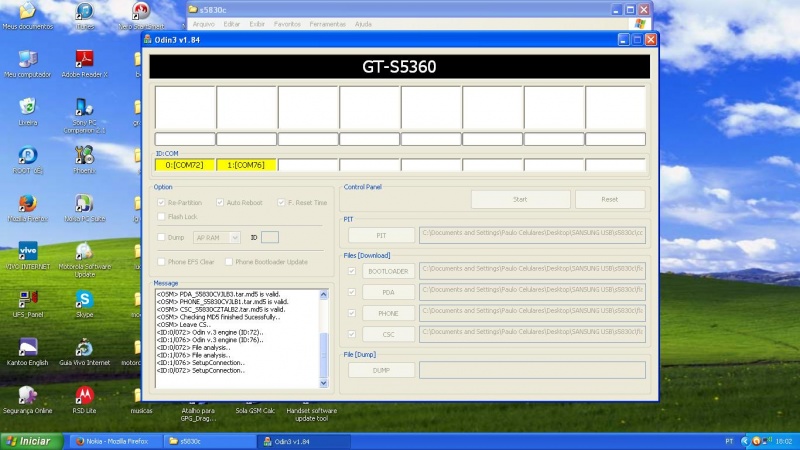Open Motorola Software Update shortcut
Screen dimensions: 800x450
84,260
